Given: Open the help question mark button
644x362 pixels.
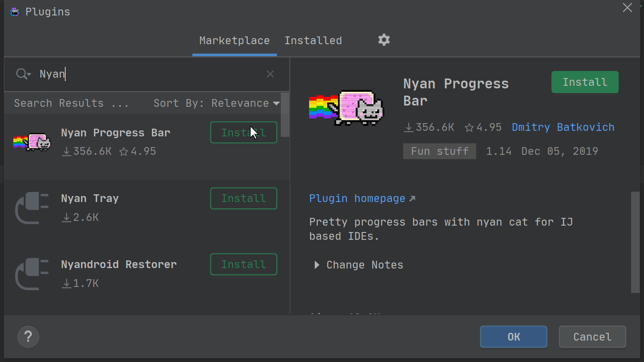Looking at the screenshot, I should [x=28, y=337].
